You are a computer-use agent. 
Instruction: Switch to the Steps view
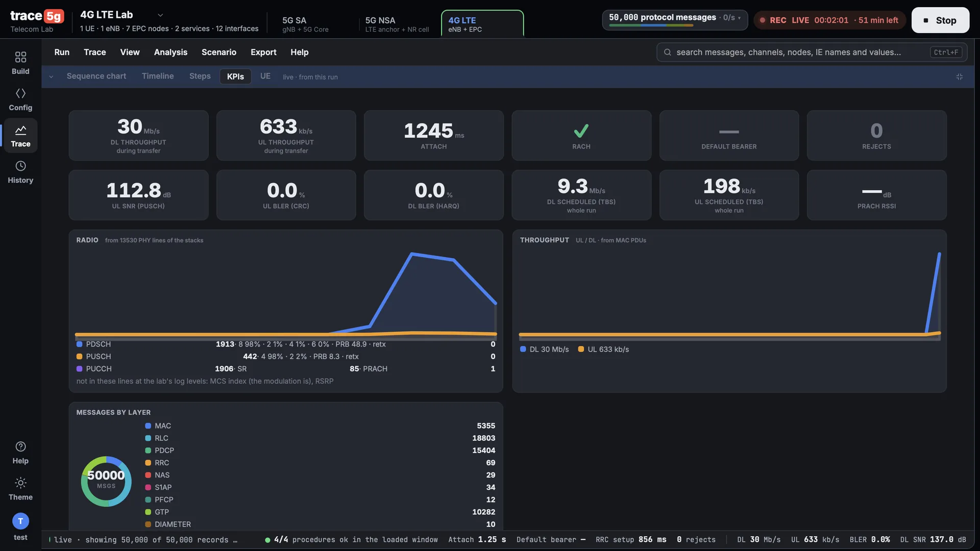click(x=200, y=76)
